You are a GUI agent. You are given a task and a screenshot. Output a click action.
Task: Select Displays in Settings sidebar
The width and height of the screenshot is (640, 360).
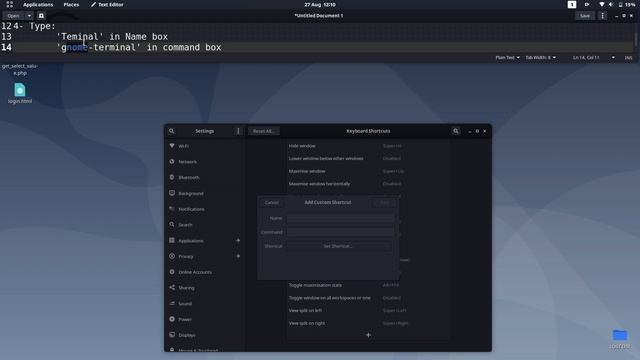pos(204,335)
